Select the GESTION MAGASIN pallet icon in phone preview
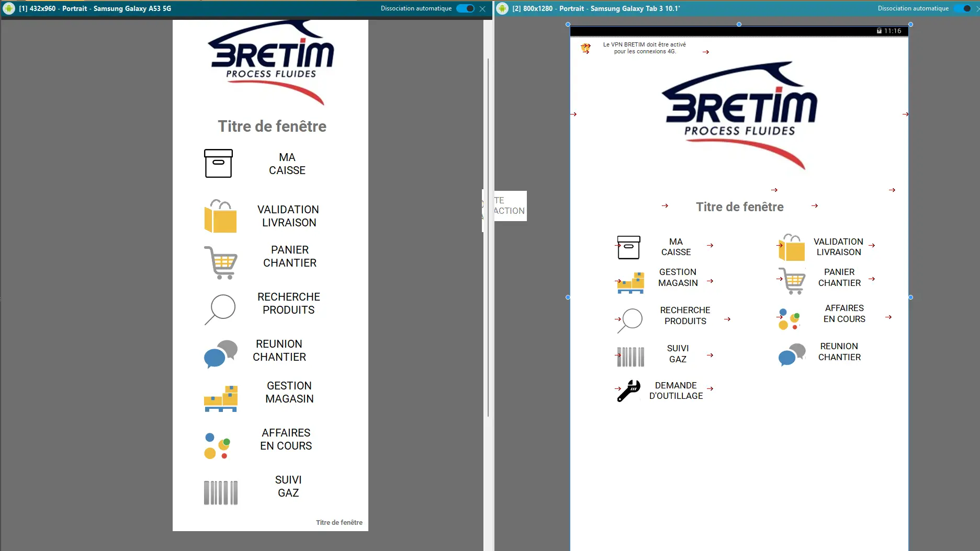Image resolution: width=980 pixels, height=551 pixels. coord(221,398)
